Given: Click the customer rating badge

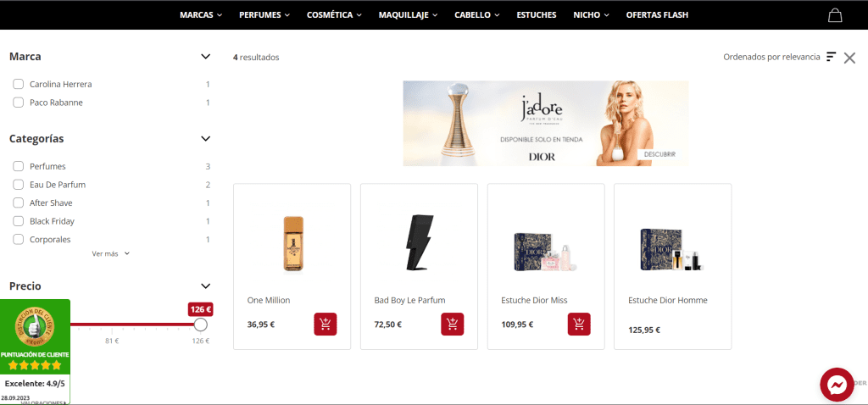Looking at the screenshot, I should coord(35,349).
